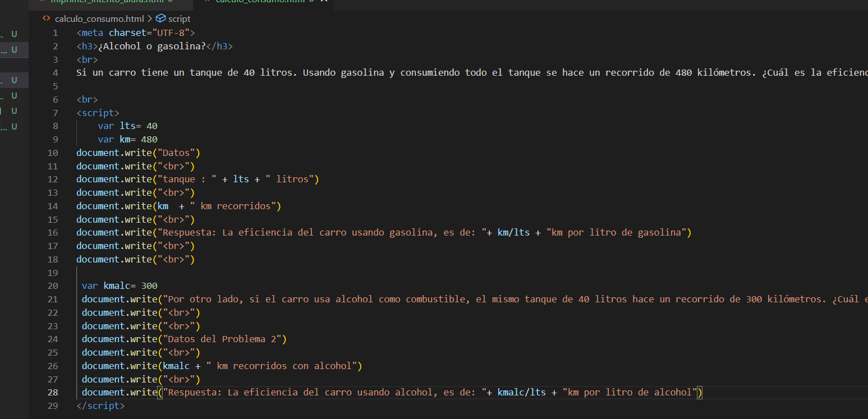The image size is (868, 419).
Task: Click " km recorridos con alcohol" string
Action: [x=281, y=366]
